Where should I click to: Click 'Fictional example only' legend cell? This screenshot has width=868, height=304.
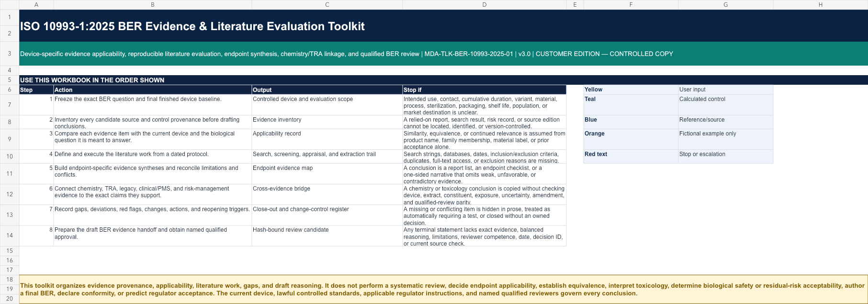pyautogui.click(x=726, y=139)
